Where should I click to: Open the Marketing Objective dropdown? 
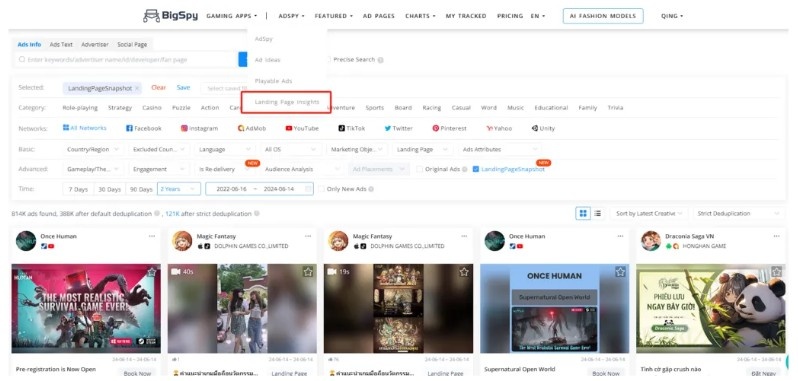coord(357,150)
